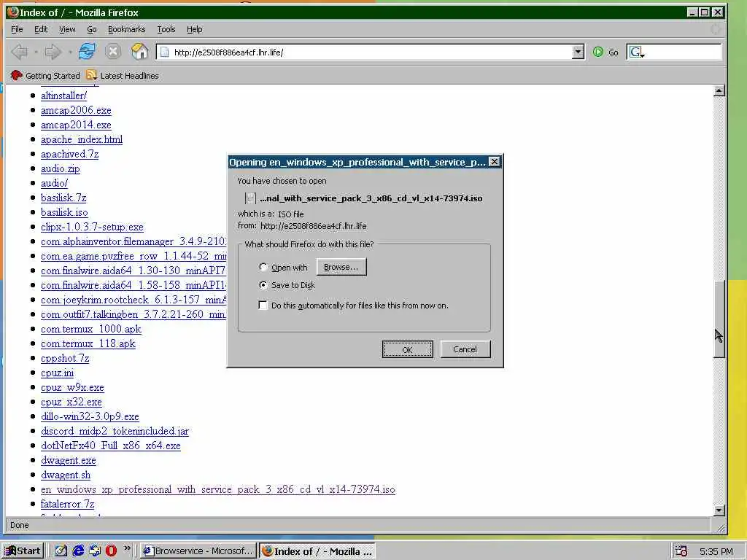Open the Help menu
Viewport: 747px width, 560px height.
pyautogui.click(x=194, y=29)
